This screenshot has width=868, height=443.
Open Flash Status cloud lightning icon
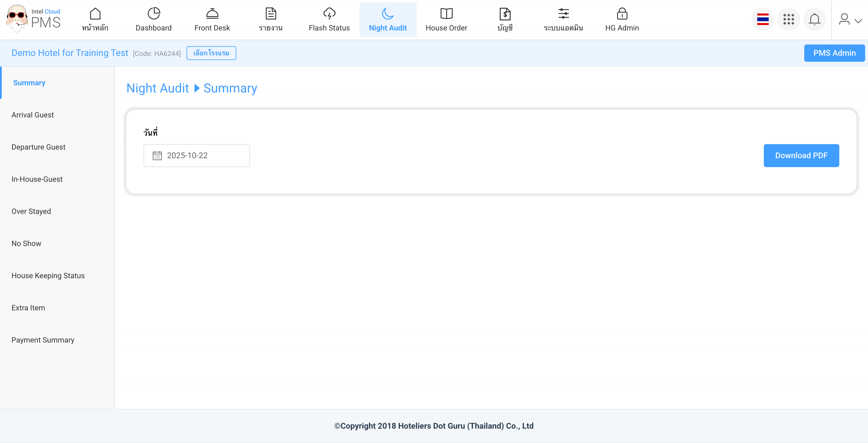pyautogui.click(x=329, y=14)
